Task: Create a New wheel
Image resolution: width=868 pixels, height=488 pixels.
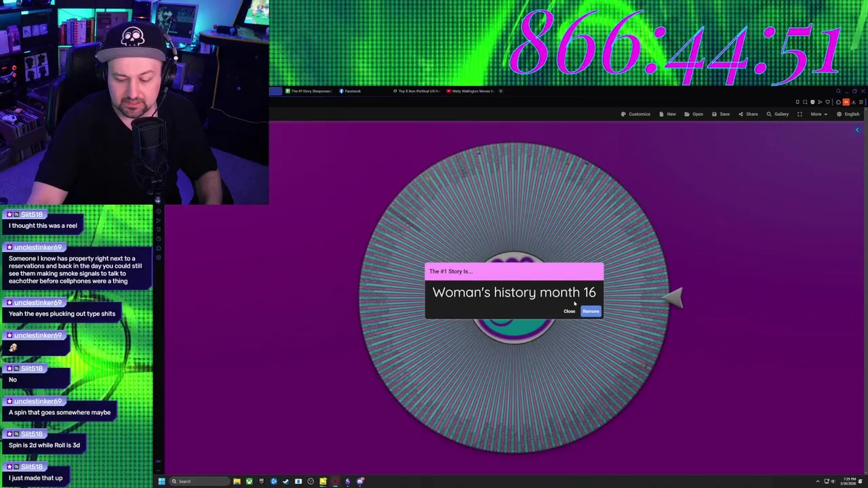Action: [x=667, y=114]
